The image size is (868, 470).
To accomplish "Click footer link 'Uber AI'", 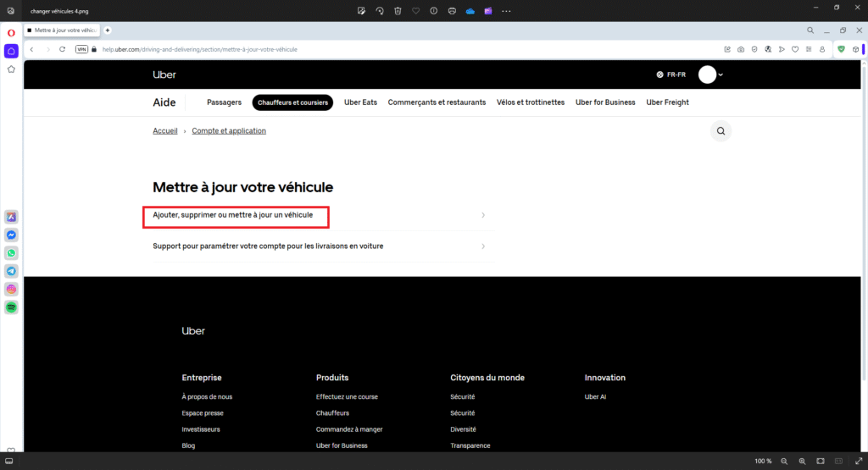I will coord(595,397).
